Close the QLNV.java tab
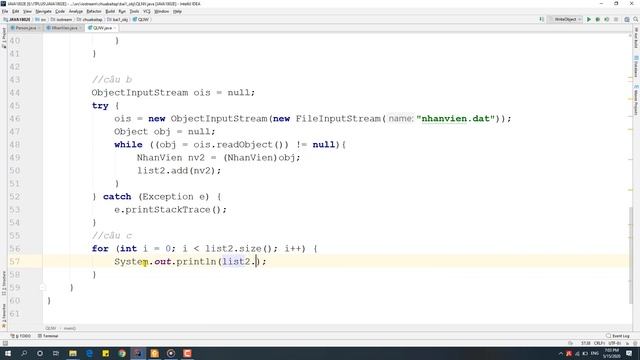640x360 pixels. (x=115, y=28)
